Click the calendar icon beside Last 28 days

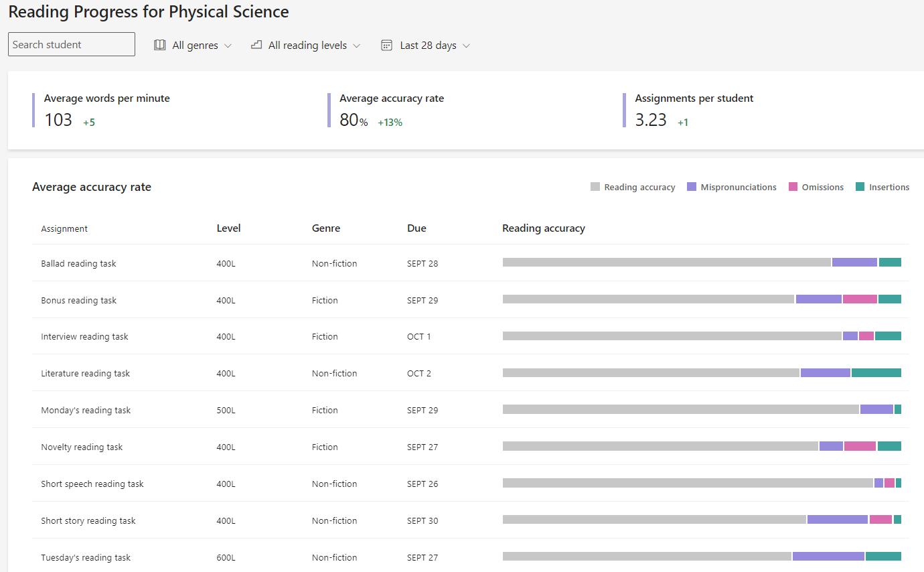click(386, 45)
